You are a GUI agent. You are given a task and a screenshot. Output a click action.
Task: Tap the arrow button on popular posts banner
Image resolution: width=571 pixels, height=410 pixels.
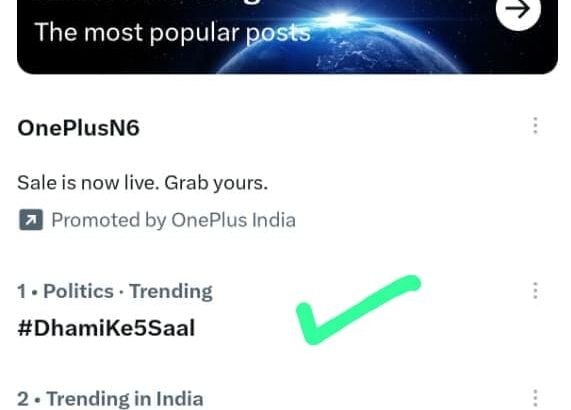518,11
